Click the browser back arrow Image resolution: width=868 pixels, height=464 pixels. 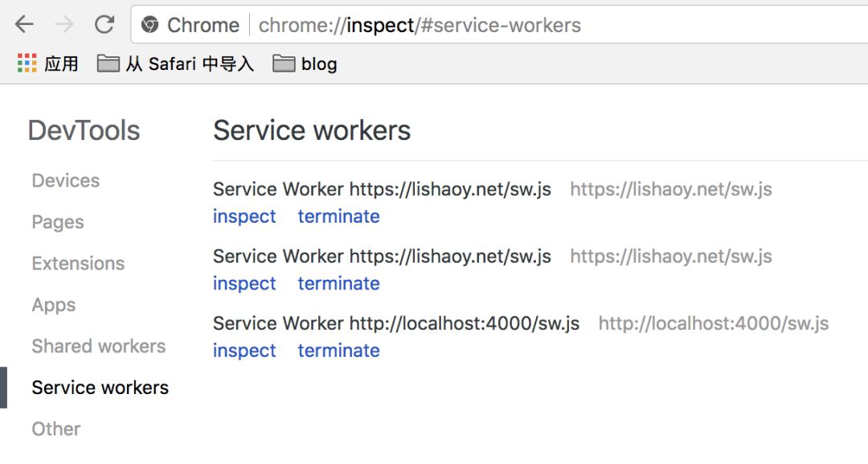[25, 25]
